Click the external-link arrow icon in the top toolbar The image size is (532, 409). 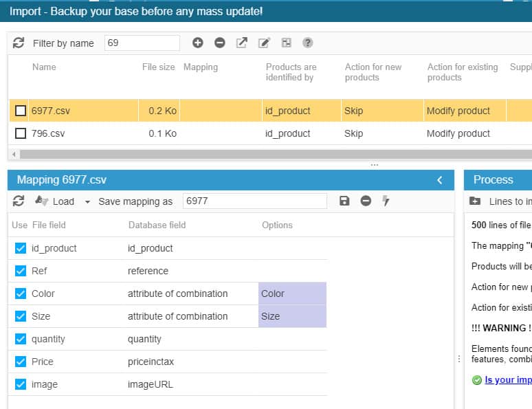(x=242, y=43)
